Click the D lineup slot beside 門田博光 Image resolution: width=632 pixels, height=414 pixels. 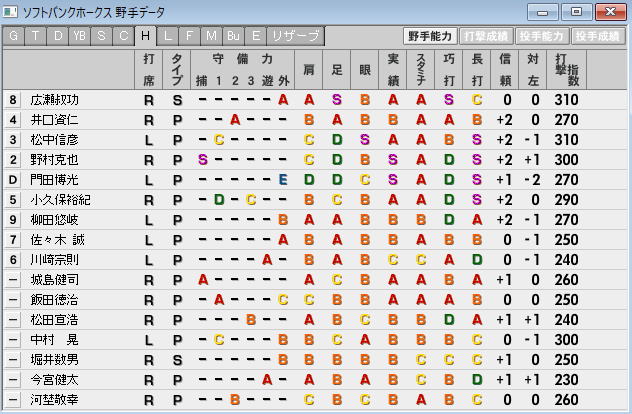[x=13, y=179]
